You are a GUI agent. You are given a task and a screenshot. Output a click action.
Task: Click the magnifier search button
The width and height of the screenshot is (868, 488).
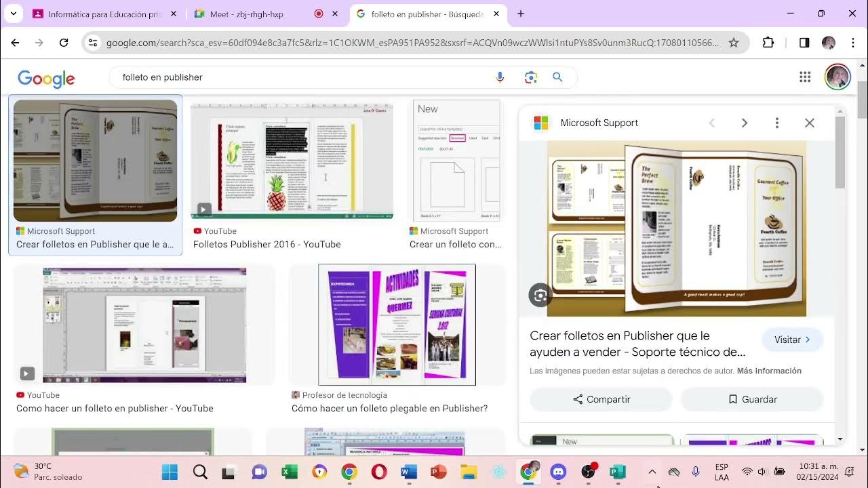[557, 77]
